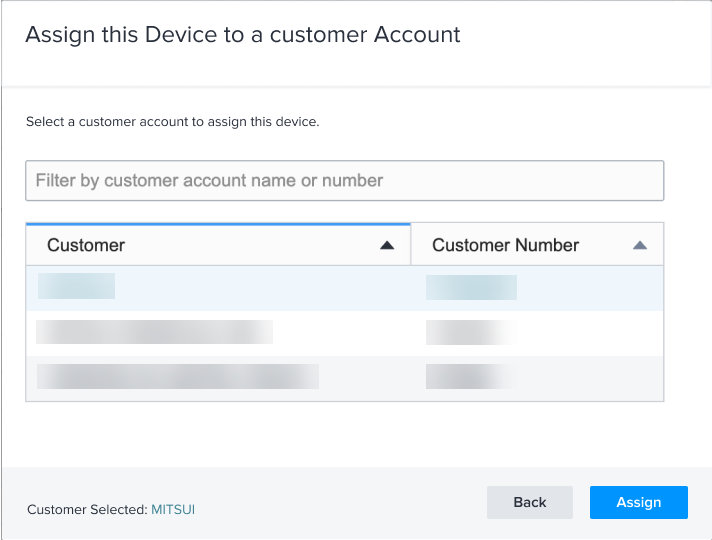
Task: Click blank area below the customer table
Action: [344, 432]
